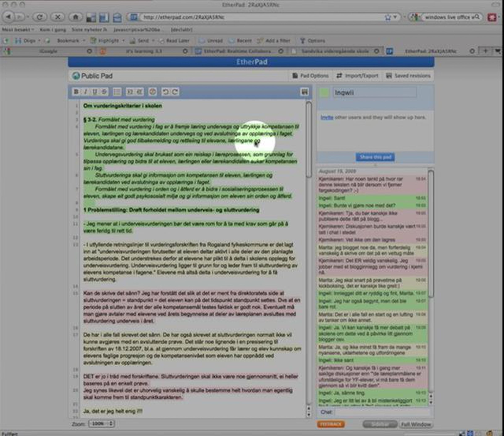Open the Import/Export panel
The width and height of the screenshot is (504, 436).
[x=358, y=76]
